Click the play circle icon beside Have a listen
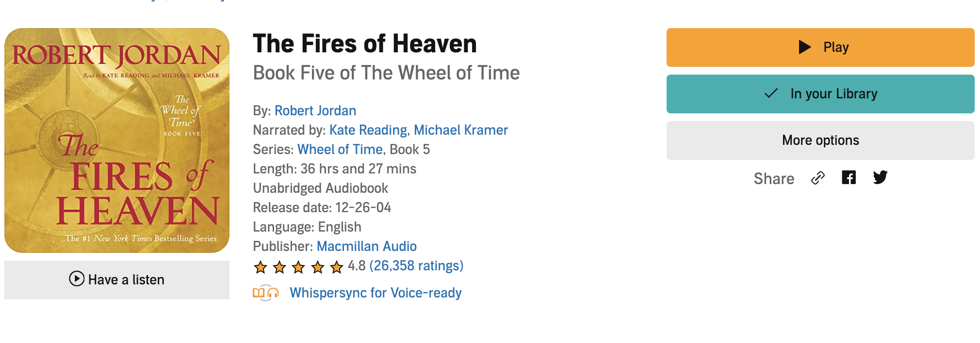 click(x=77, y=279)
